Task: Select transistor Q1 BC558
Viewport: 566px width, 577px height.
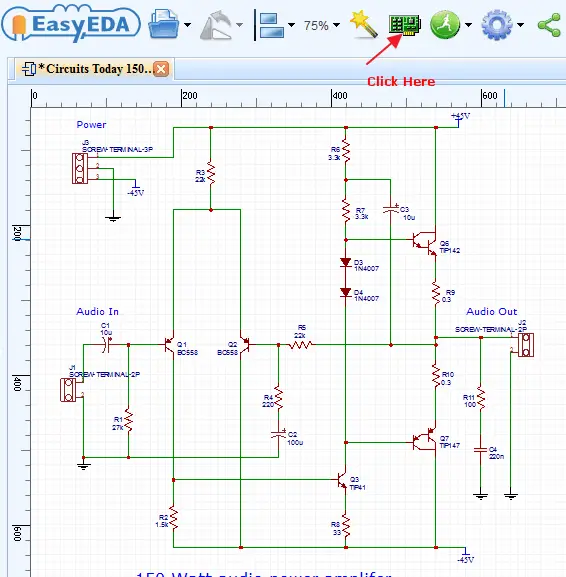Action: pyautogui.click(x=169, y=345)
